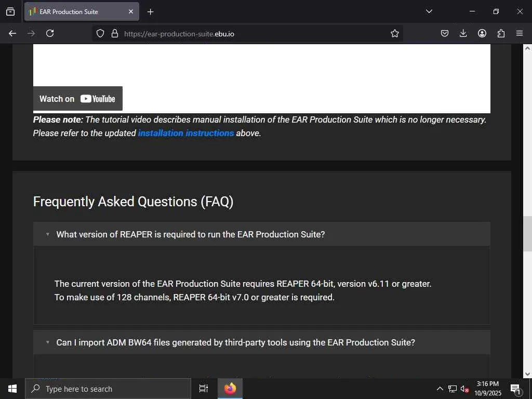Open tracking protection shield icon
The height and width of the screenshot is (399, 532).
tap(100, 34)
